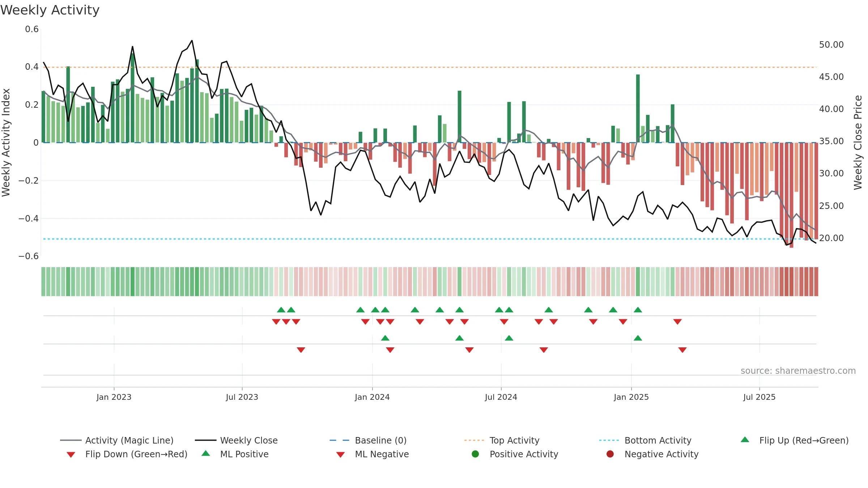The height and width of the screenshot is (488, 868).
Task: Click the Jul 2024 axis label
Action: (x=501, y=397)
